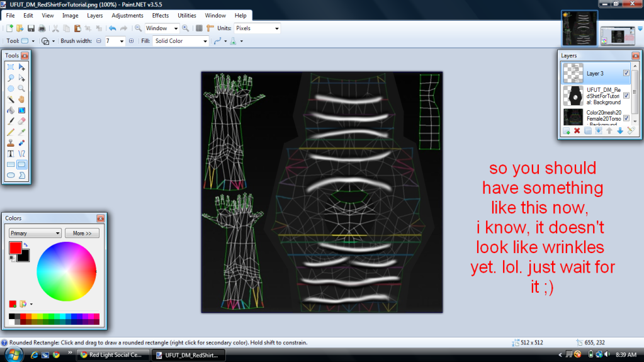Screen dimensions: 644x362
Task: Select the Text tool
Action: [11, 154]
